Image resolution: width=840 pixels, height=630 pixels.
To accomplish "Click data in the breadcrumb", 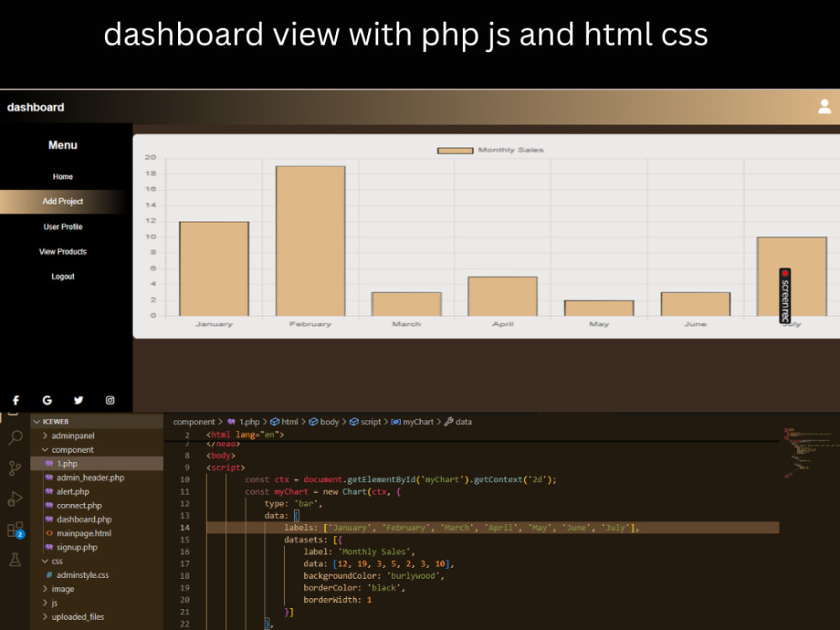I will click(464, 422).
